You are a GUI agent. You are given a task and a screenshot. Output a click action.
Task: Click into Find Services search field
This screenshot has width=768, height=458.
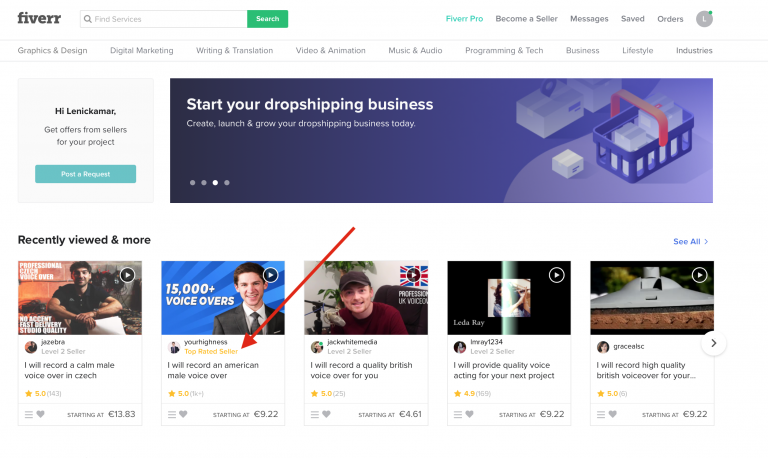pos(164,19)
